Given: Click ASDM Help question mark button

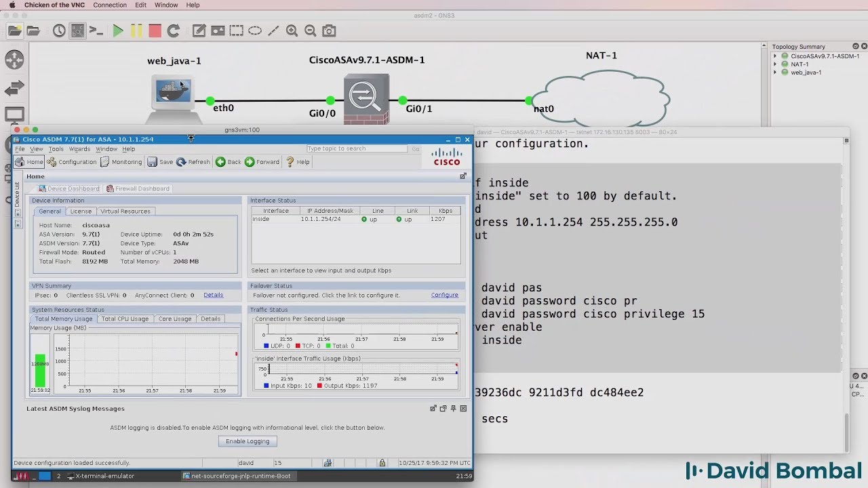Looking at the screenshot, I should pyautogui.click(x=298, y=162).
